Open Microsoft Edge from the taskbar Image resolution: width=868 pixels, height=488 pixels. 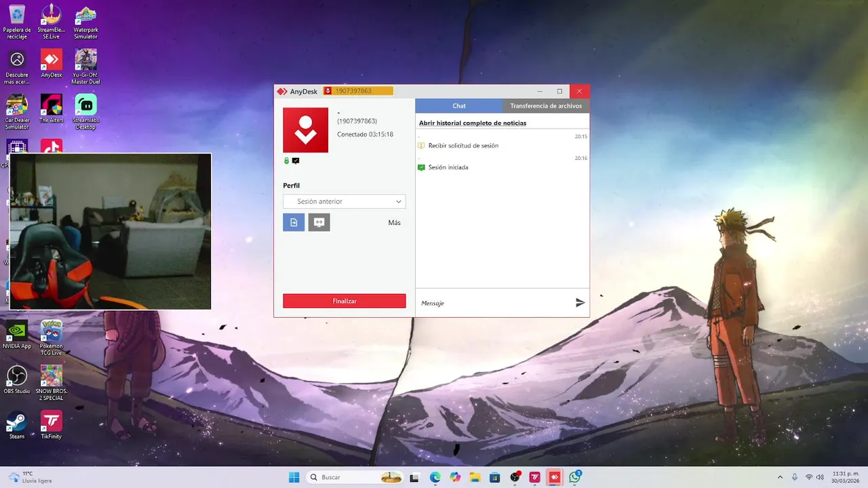coord(435,477)
